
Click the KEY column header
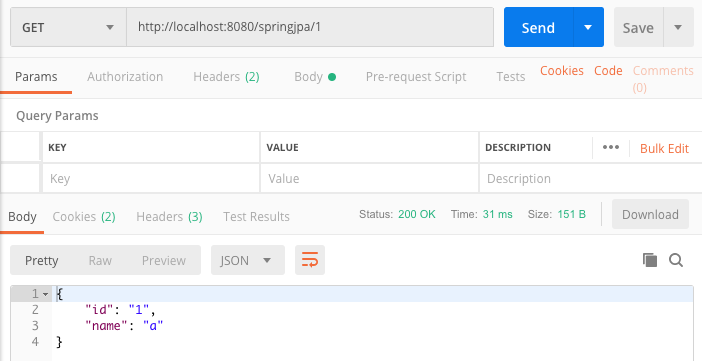[x=57, y=147]
